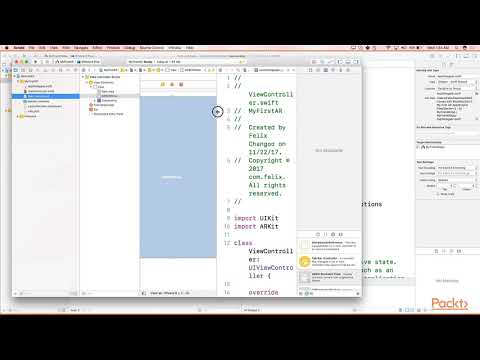The width and height of the screenshot is (480, 360).
Task: Open Text Encoding dropdown in the back window inspector
Action: tap(457, 168)
